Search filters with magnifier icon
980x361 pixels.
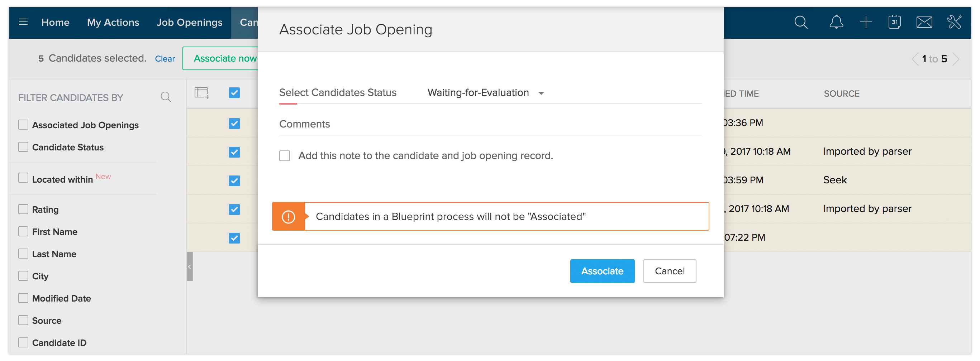coord(166,97)
